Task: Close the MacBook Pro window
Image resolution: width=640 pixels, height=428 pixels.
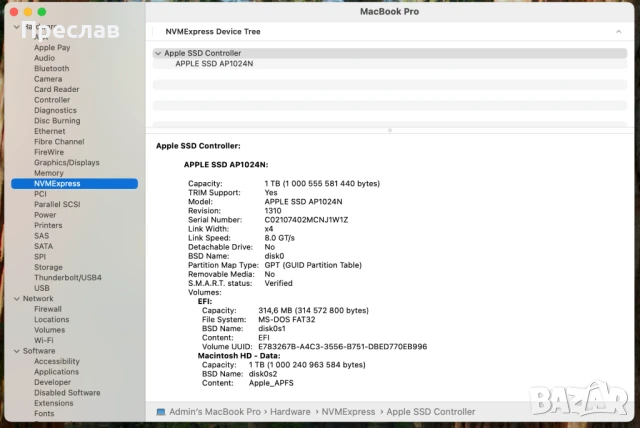Action: coord(14,12)
